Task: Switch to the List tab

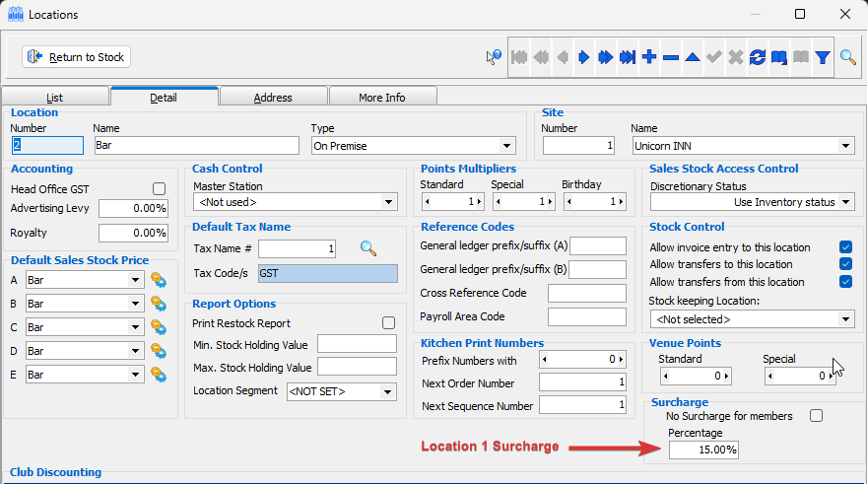Action: (55, 98)
